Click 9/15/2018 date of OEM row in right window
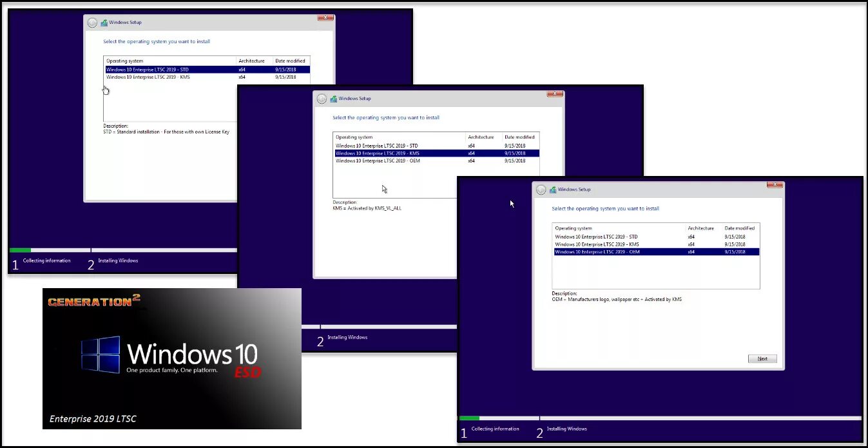The width and height of the screenshot is (868, 448). pos(735,252)
